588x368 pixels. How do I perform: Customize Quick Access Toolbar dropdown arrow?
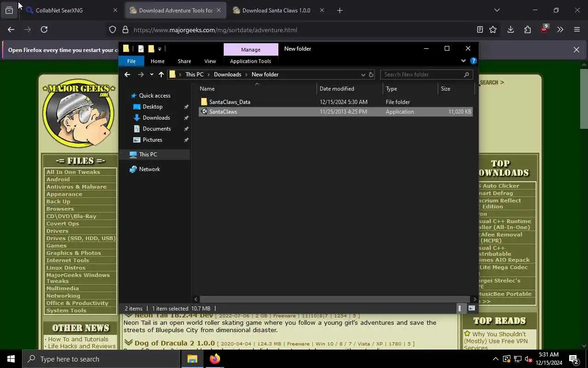[160, 49]
